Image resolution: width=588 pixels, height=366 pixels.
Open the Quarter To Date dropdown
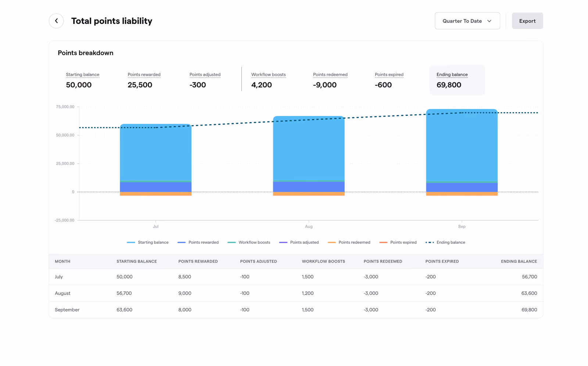pos(467,21)
